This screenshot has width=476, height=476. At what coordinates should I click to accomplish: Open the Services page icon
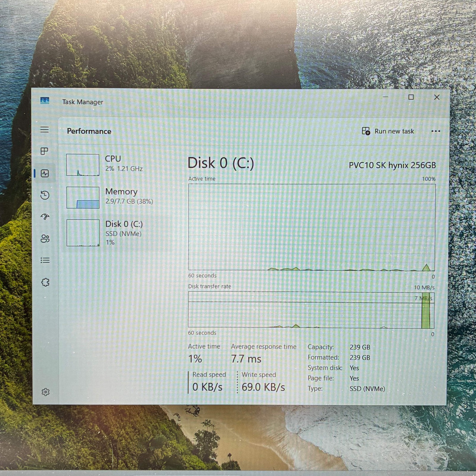(45, 282)
